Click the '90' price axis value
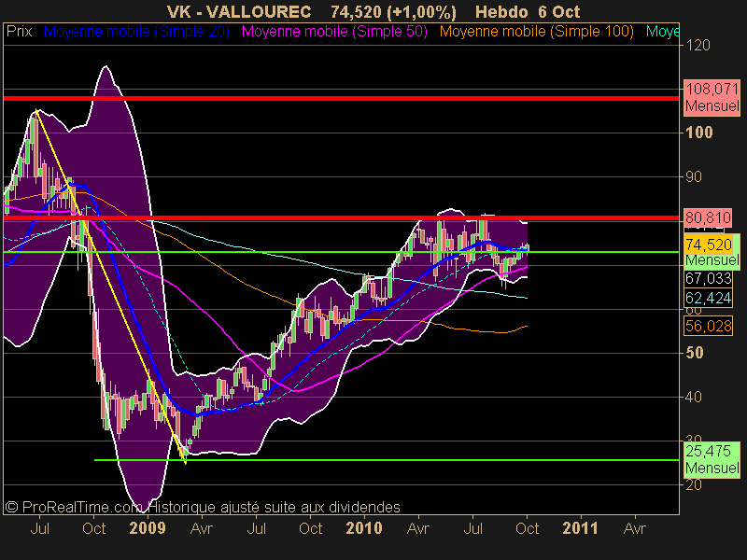The width and height of the screenshot is (747, 560). click(x=694, y=176)
